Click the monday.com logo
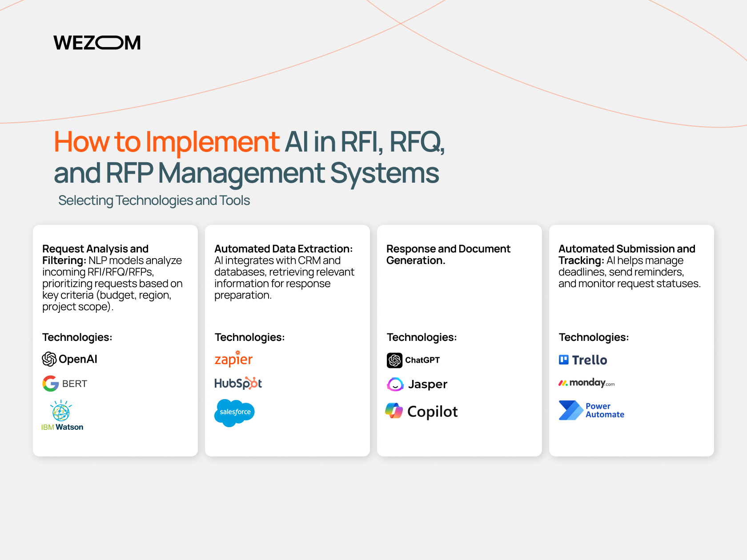The height and width of the screenshot is (560, 747). coord(586,383)
